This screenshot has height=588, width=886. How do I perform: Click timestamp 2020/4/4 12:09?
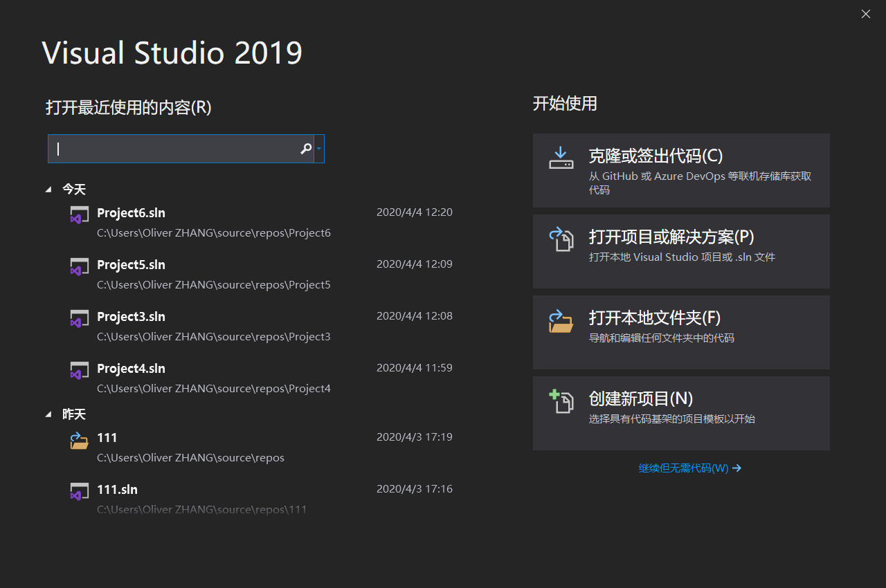click(x=415, y=264)
